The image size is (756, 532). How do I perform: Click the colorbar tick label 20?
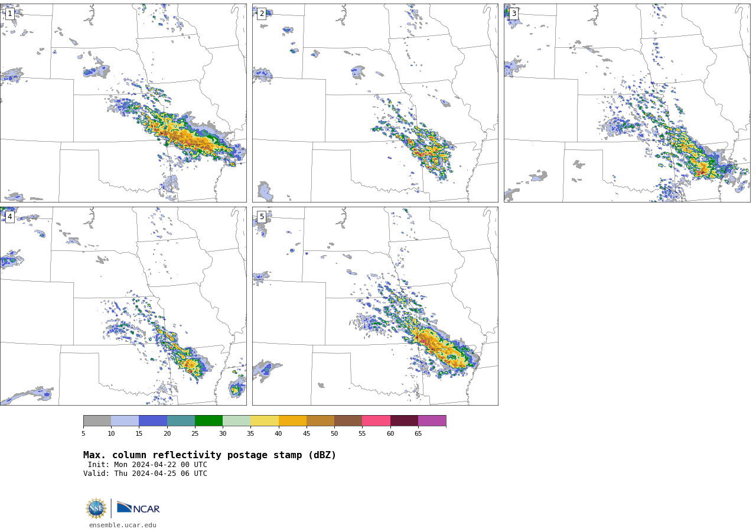(x=167, y=434)
